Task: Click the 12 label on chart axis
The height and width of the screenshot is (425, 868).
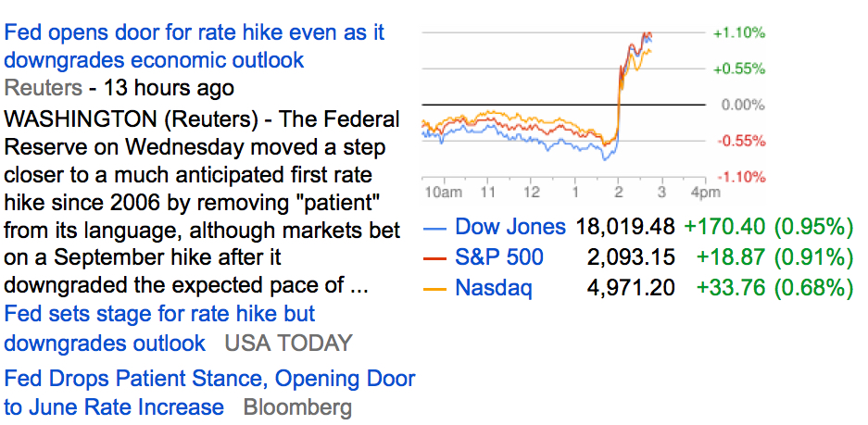Action: (531, 193)
